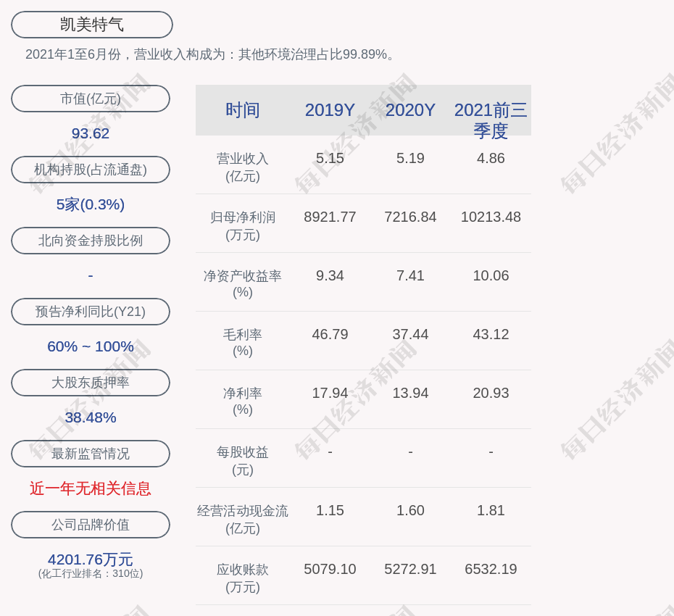This screenshot has height=616, width=674.
Task: Select the net profit value 8921.77
Action: point(330,217)
